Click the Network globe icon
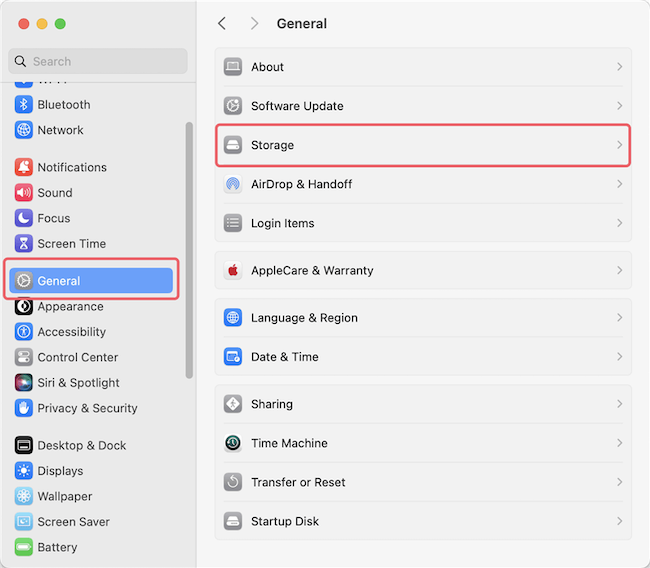This screenshot has width=650, height=568. pyautogui.click(x=24, y=130)
